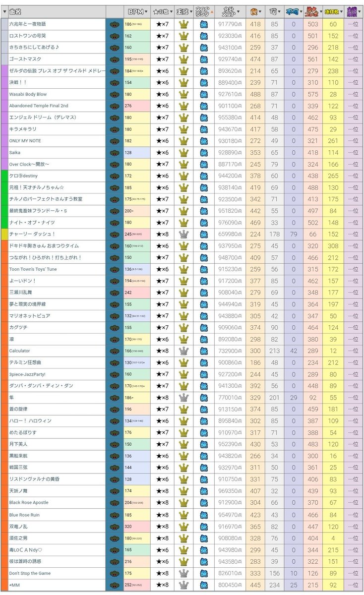Click the score rank badge for さちさちにしてあげる♪
This screenshot has height=595, width=364.
click(x=204, y=48)
